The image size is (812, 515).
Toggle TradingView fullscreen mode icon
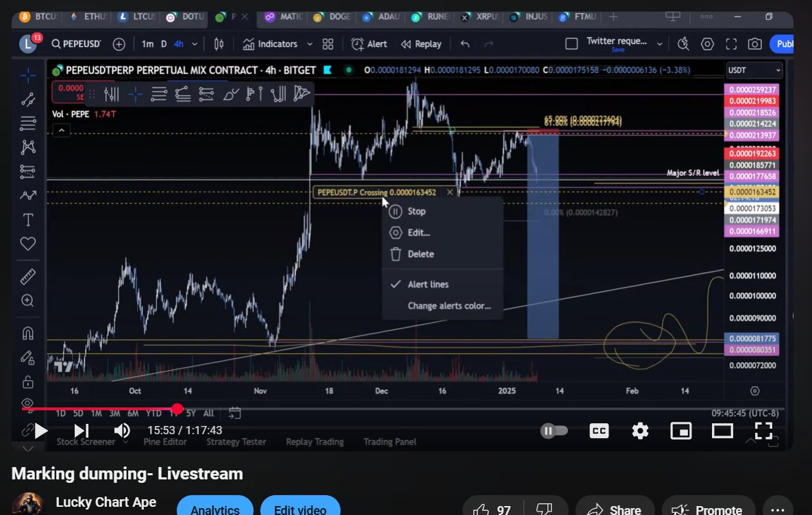pyautogui.click(x=730, y=44)
